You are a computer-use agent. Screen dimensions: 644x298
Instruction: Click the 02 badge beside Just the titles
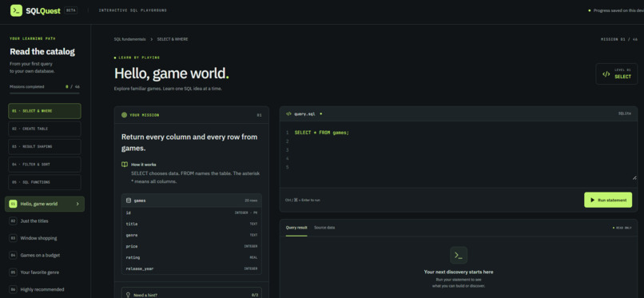point(13,221)
